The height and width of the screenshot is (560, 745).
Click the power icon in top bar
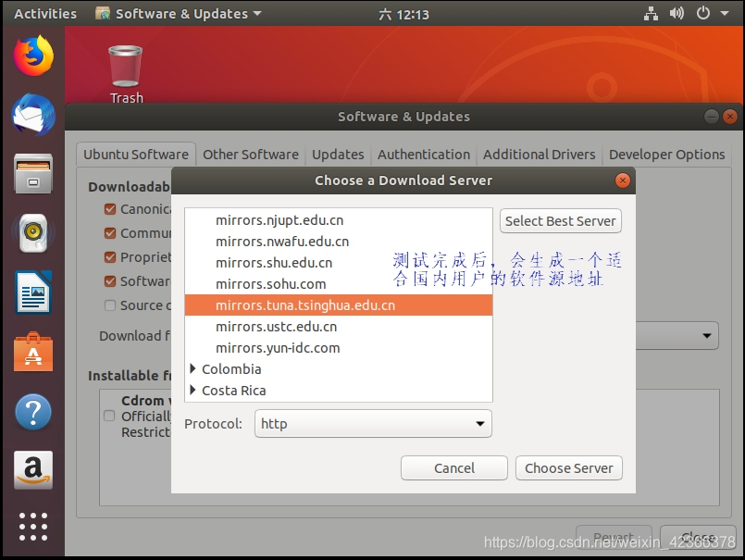[703, 13]
